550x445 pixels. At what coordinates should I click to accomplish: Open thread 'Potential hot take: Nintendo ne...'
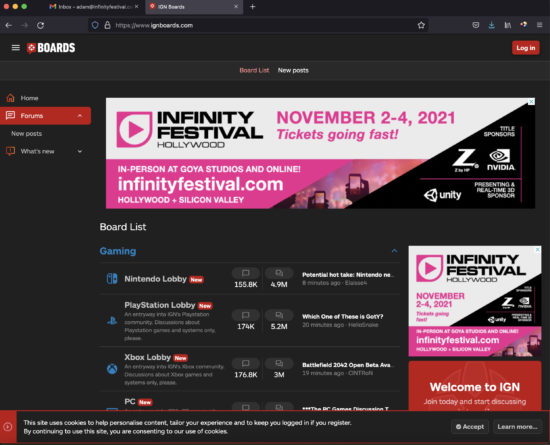click(348, 275)
